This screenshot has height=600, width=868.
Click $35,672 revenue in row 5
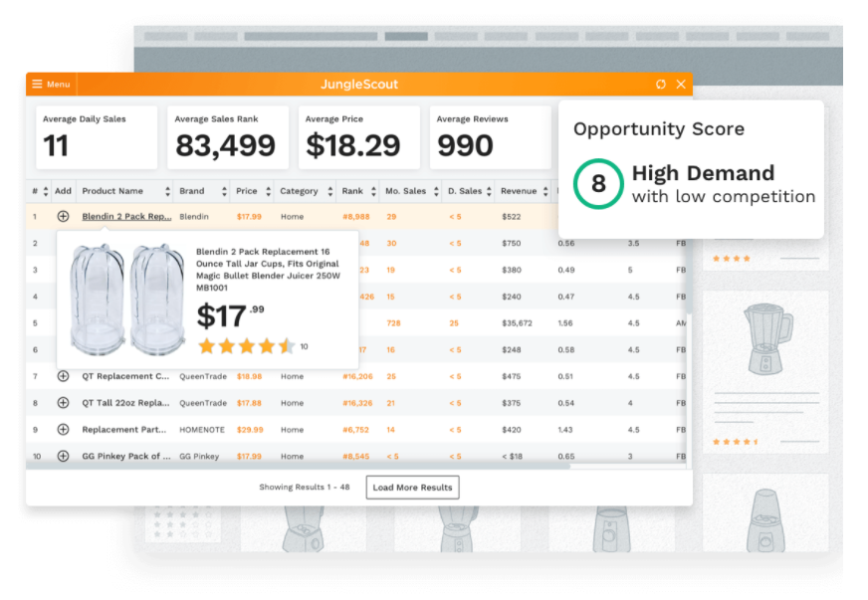point(517,323)
